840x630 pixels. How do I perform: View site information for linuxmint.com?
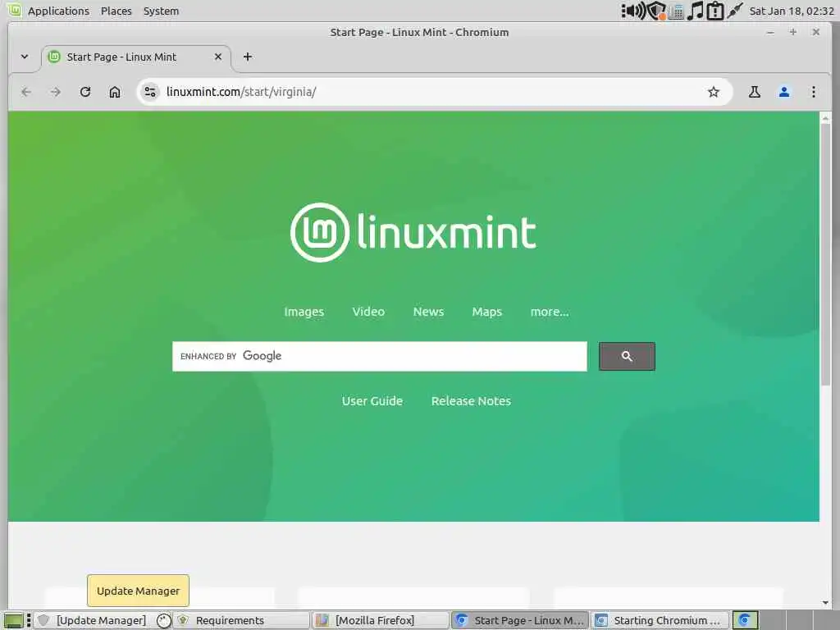pos(150,92)
